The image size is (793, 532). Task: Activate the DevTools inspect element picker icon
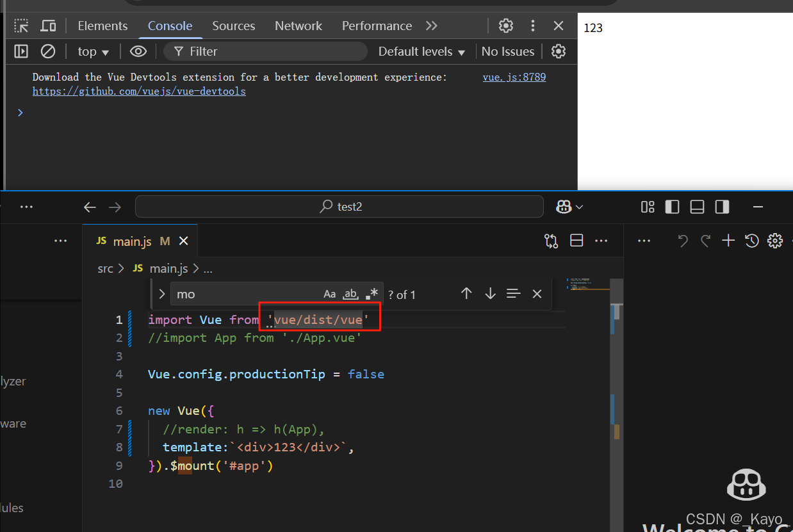click(22, 26)
